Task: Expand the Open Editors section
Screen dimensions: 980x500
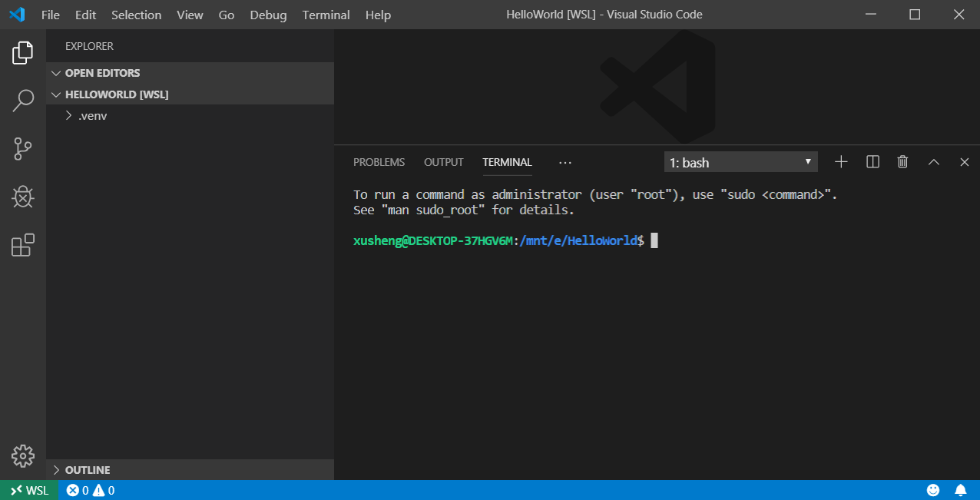Action: (x=102, y=73)
